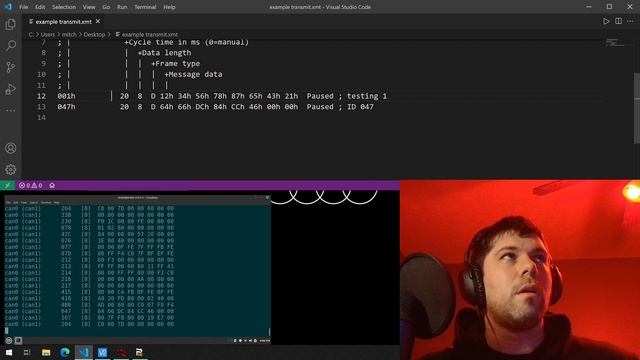
Task: Click Users in the breadcrumb path
Action: [x=47, y=35]
